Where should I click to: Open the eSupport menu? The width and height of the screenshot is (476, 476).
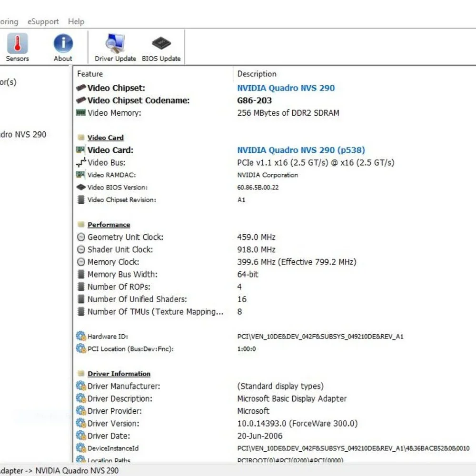pyautogui.click(x=43, y=21)
